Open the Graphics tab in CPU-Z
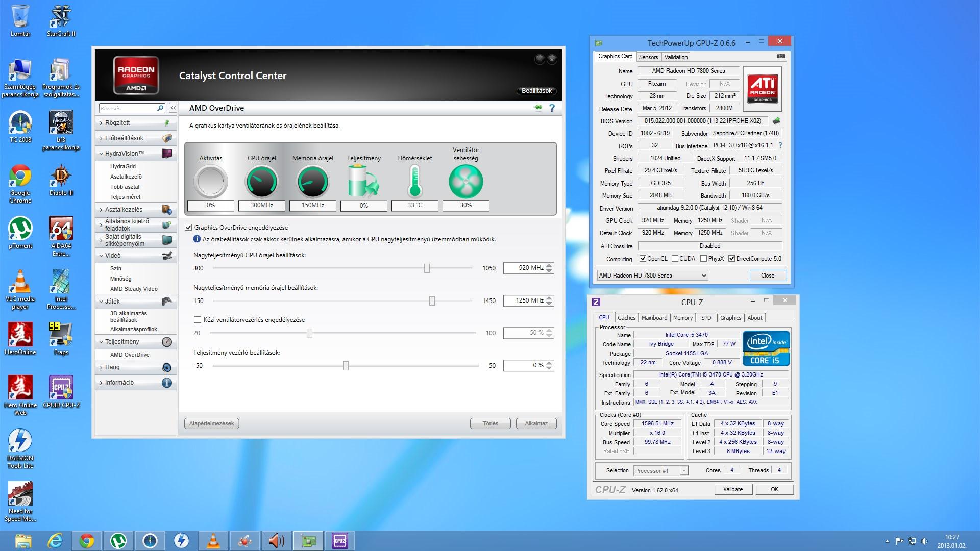Image resolution: width=980 pixels, height=551 pixels. click(x=730, y=318)
